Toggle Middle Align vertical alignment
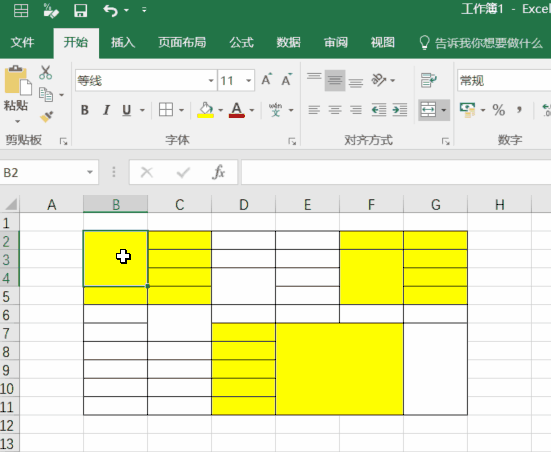The width and height of the screenshot is (551, 452). point(335,80)
